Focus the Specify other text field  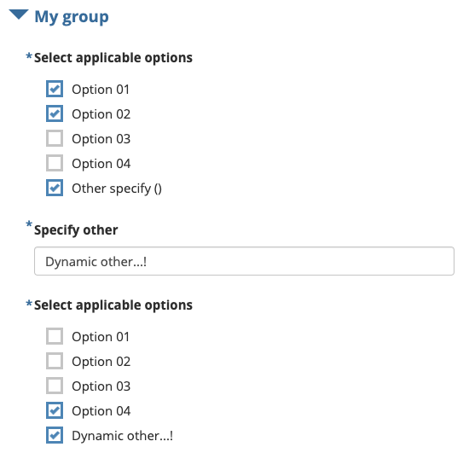[x=244, y=261]
